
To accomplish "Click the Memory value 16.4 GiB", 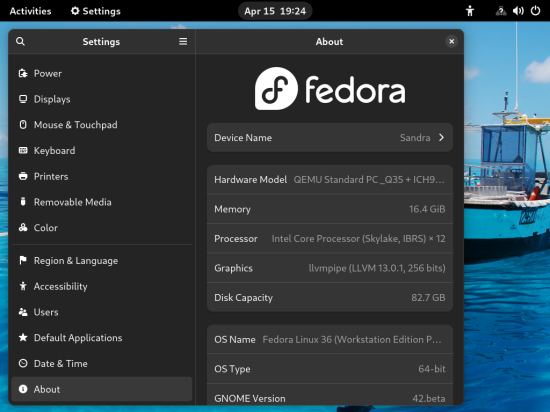I will (x=427, y=209).
